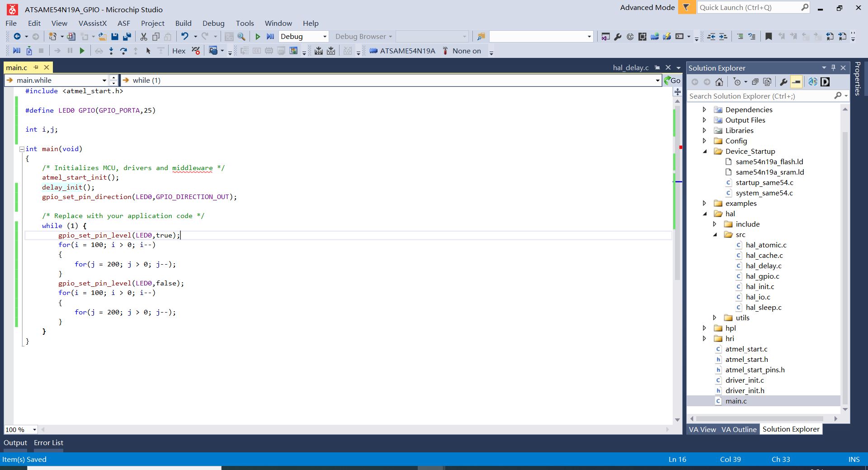
Task: Expand the examples folder
Action: coord(704,203)
